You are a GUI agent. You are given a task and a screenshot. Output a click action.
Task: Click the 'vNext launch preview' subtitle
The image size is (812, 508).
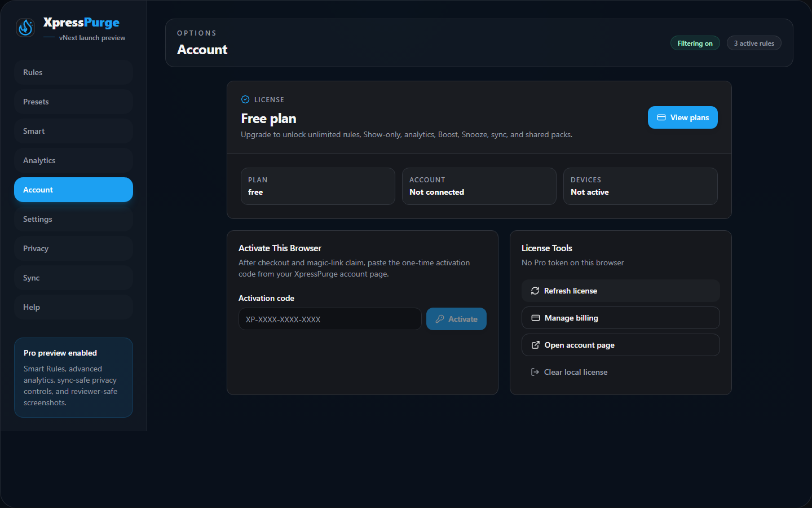pos(92,38)
